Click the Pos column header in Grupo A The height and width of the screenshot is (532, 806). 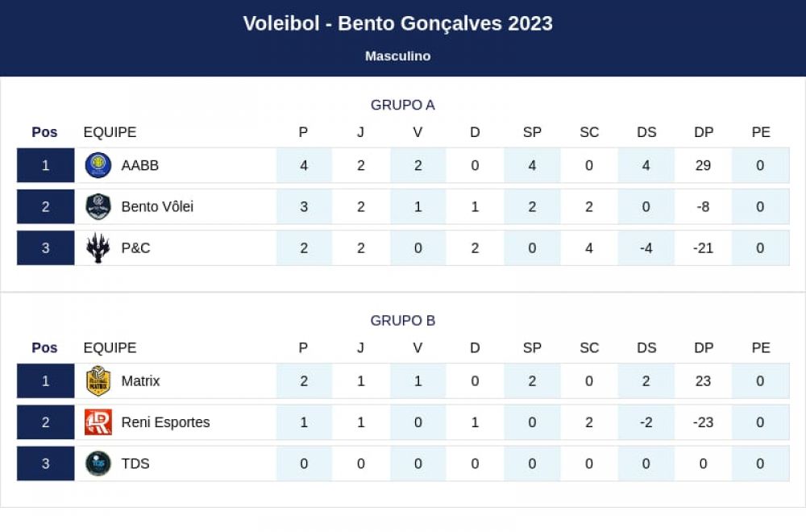pos(44,132)
